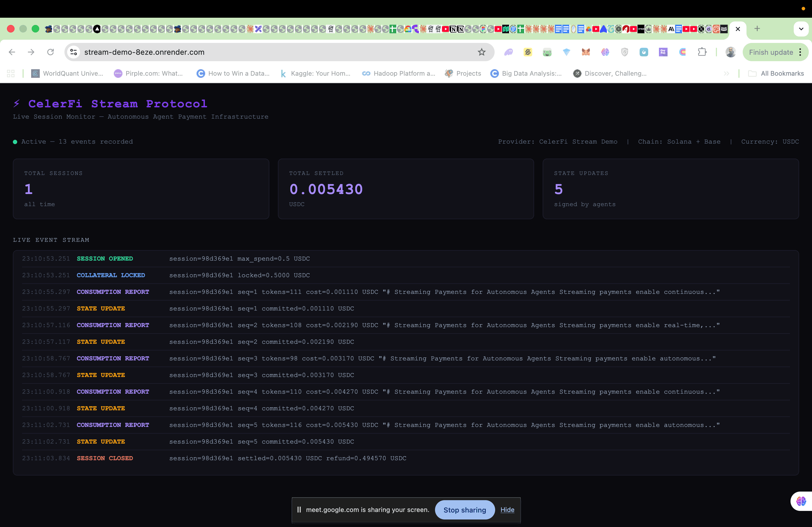Select the STATE UPDATE seq=4 row
The image size is (812, 527).
(406, 408)
